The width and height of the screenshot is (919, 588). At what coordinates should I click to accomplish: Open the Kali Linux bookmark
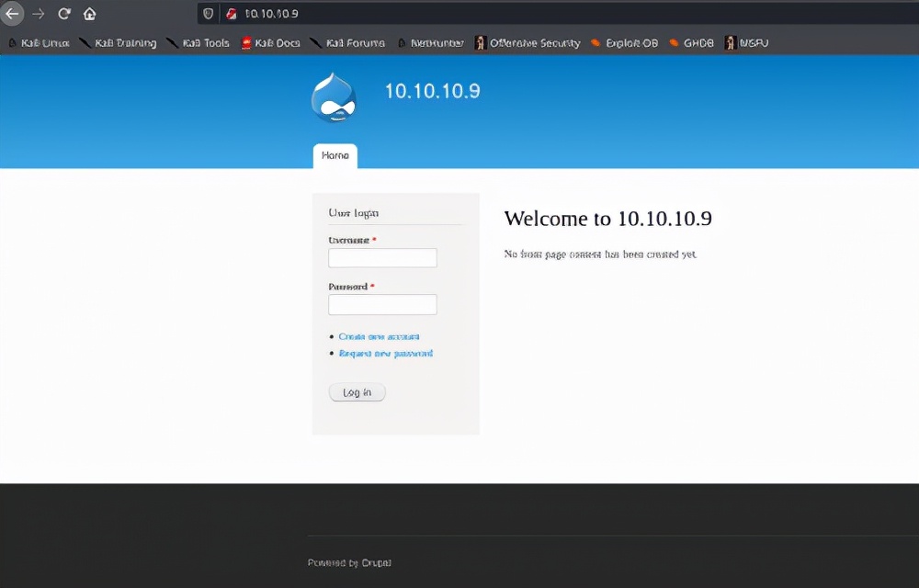(39, 43)
